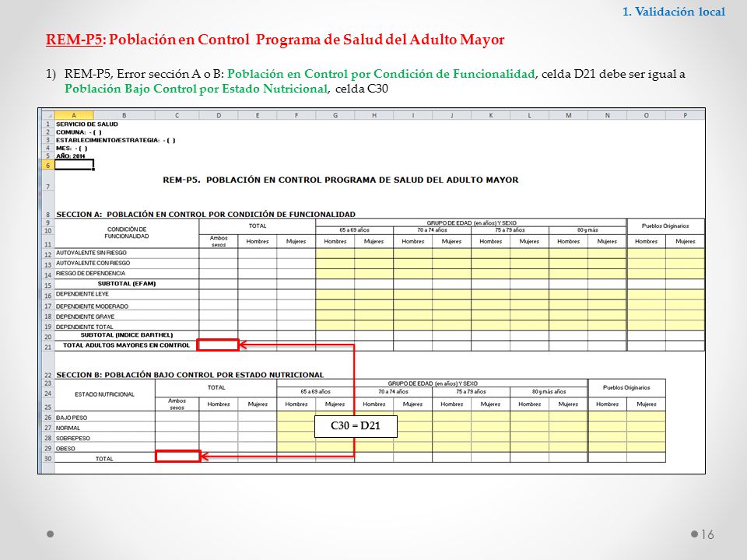Click 'Pueblos Originarios' header in Section B

pos(626,387)
